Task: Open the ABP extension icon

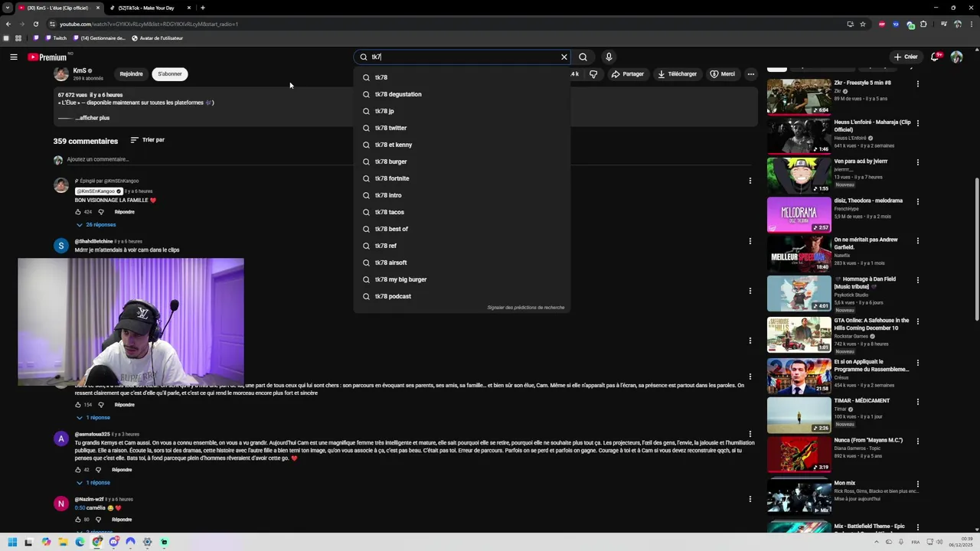Action: (x=882, y=24)
